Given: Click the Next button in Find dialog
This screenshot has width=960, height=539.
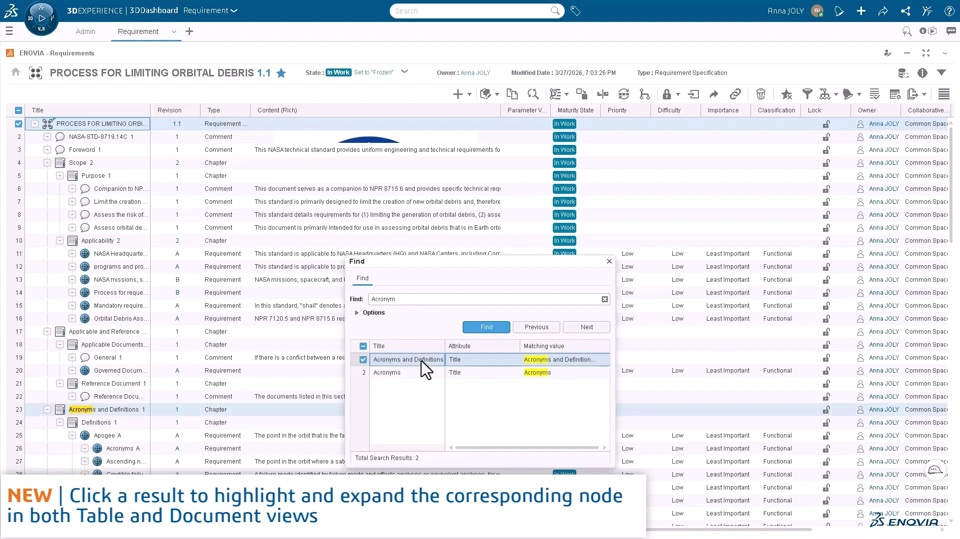Looking at the screenshot, I should 587,327.
